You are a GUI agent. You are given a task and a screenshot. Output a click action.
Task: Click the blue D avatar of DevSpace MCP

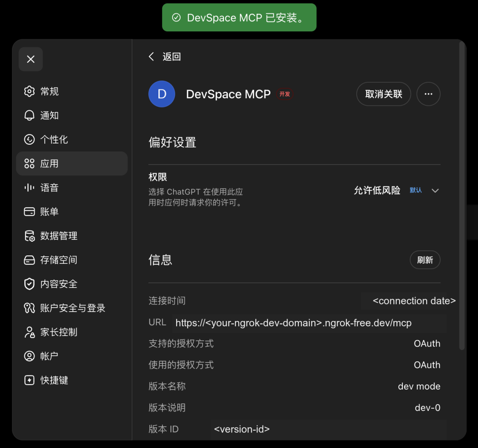[162, 94]
